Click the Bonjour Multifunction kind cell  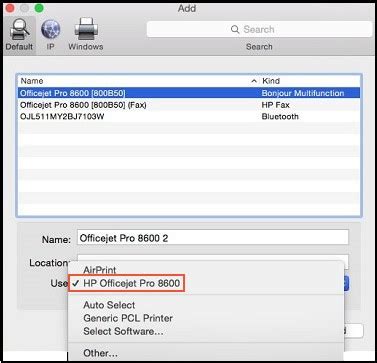pyautogui.click(x=303, y=93)
